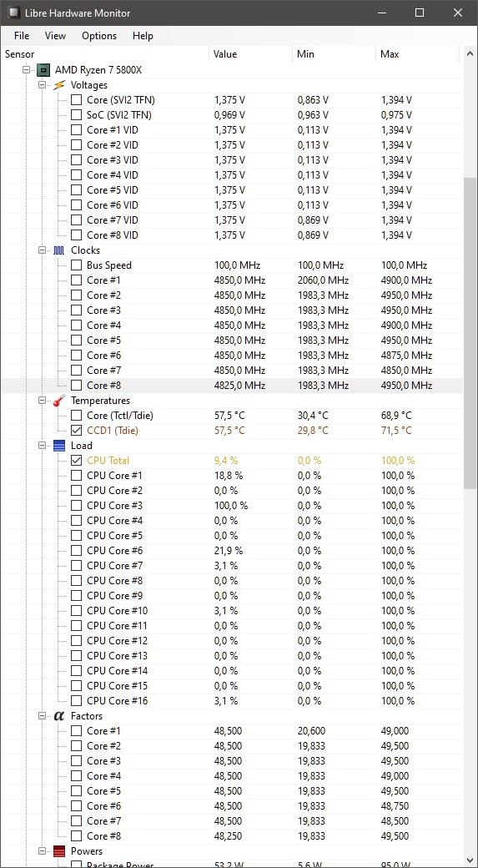Click the Powers red icon

(x=59, y=850)
